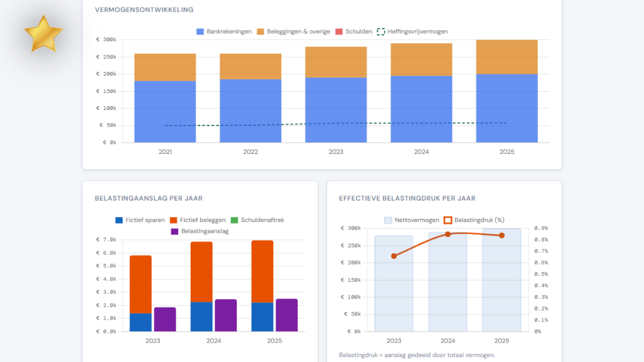
Task: Click the green Schuldenaftrek legend swatch
Action: (x=235, y=220)
